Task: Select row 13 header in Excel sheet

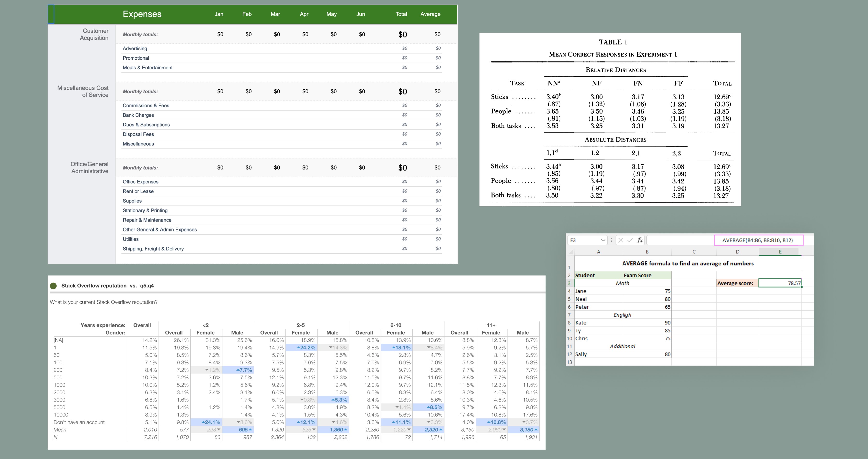Action: click(570, 362)
